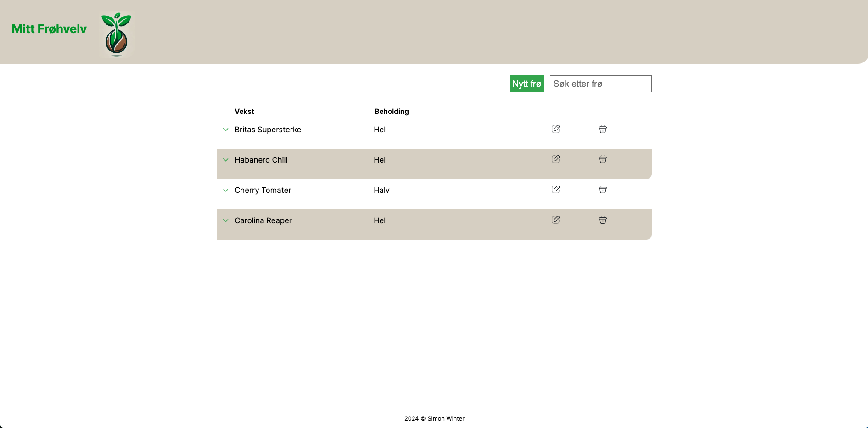Expand the Britas Supersterke row
This screenshot has width=868, height=428.
226,130
